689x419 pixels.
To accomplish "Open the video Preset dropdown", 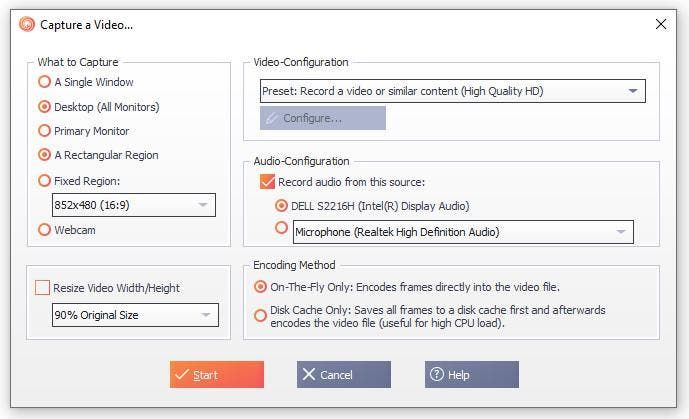I will click(x=453, y=91).
